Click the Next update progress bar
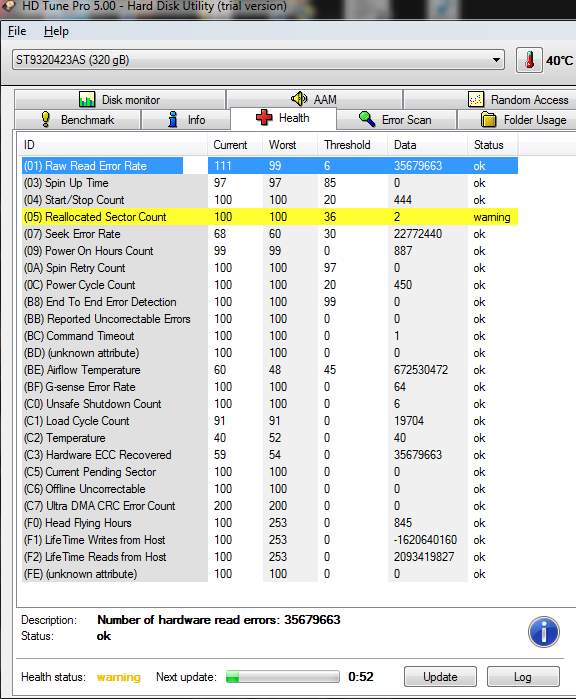 [282, 677]
